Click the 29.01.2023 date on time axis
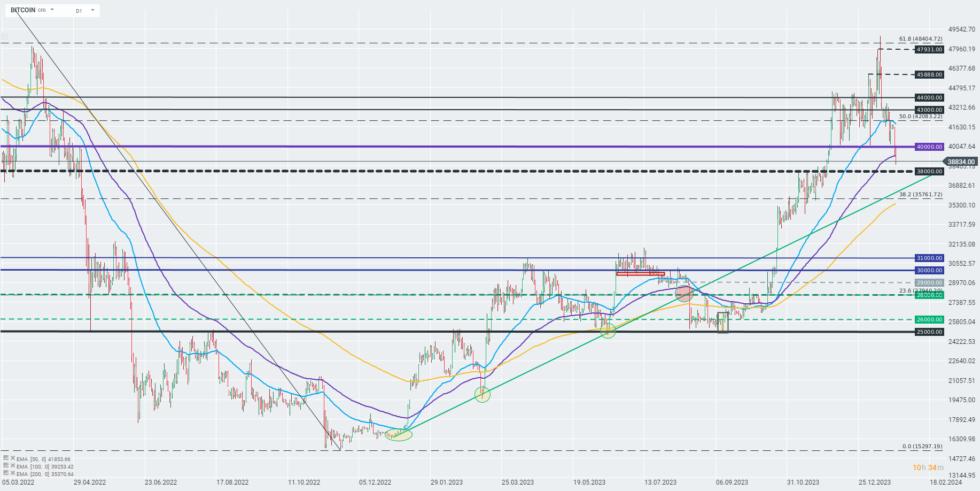 (447, 482)
